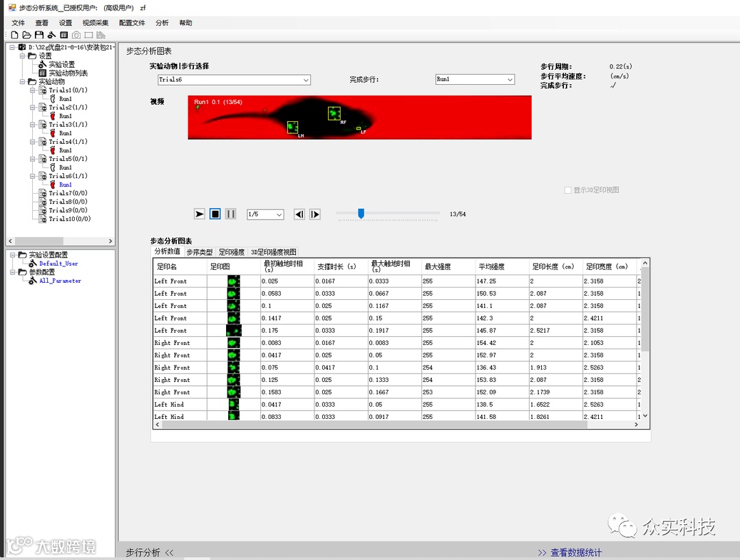
Task: Click the Default_User config icon
Action: 33,264
